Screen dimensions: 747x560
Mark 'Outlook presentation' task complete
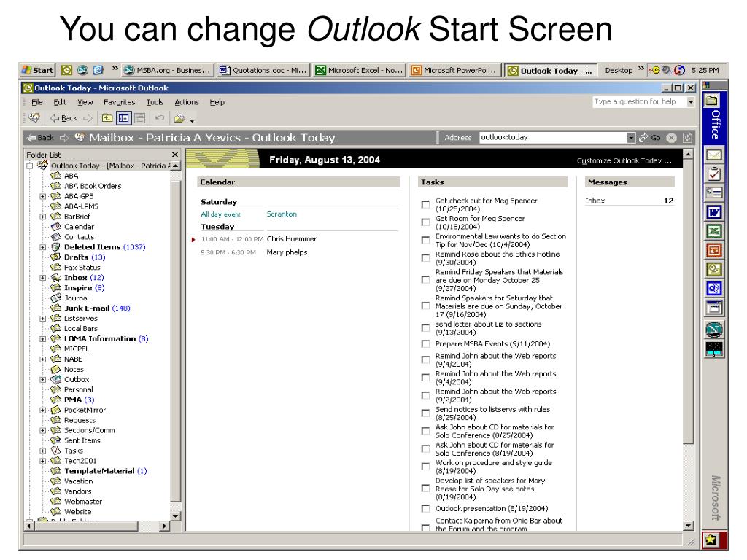click(x=425, y=508)
